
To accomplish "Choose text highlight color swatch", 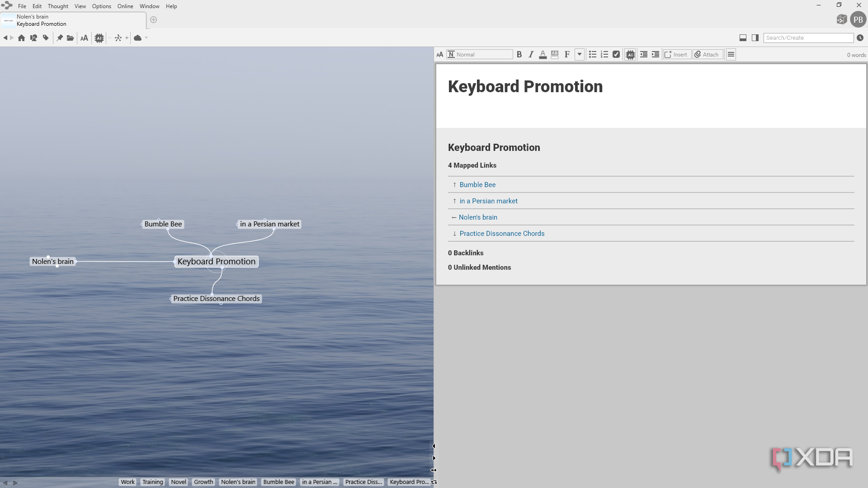I will (x=555, y=55).
